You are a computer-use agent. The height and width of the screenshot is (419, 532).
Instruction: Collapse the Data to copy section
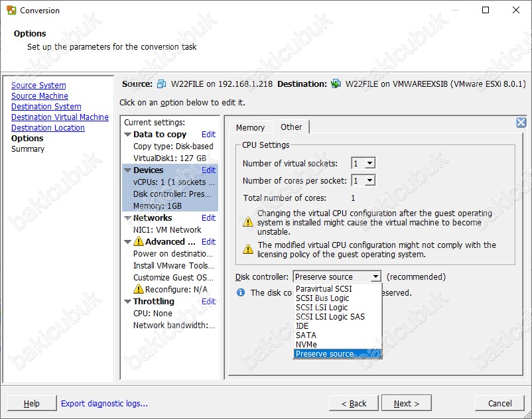point(127,135)
